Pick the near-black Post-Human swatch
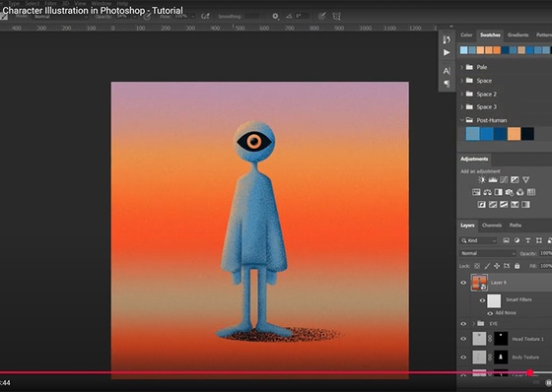 (x=527, y=134)
